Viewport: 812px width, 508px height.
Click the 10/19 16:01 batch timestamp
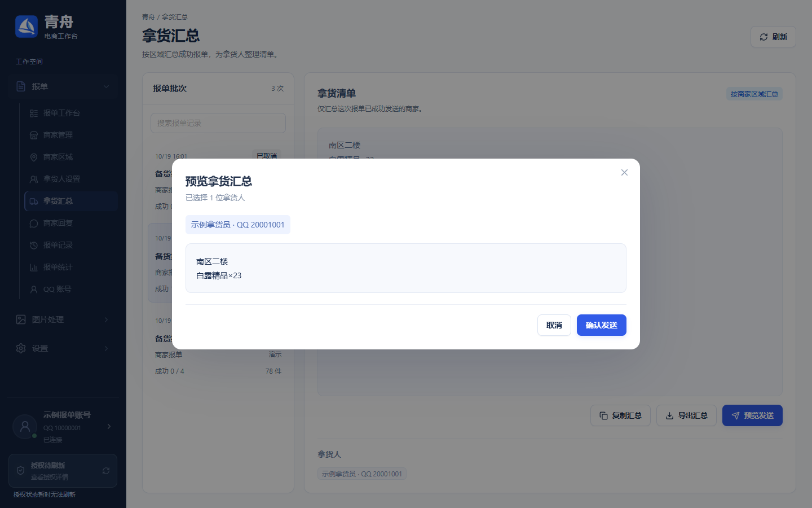pyautogui.click(x=171, y=156)
